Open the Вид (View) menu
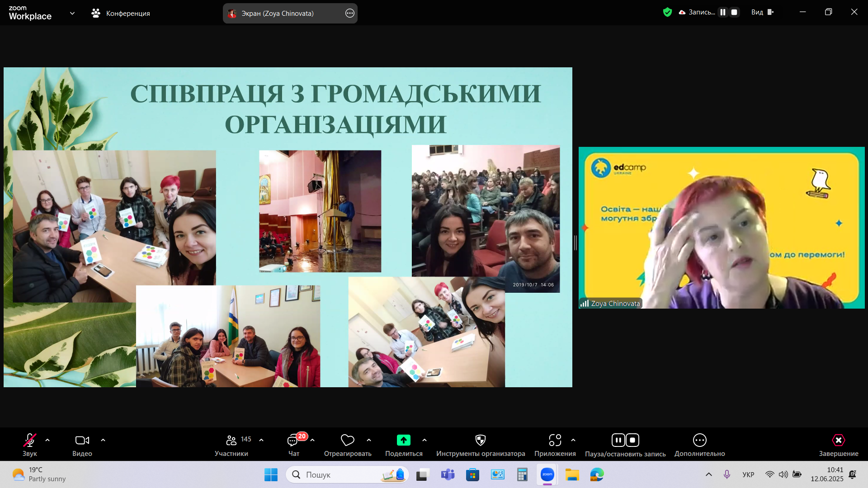This screenshot has width=868, height=488. 762,12
